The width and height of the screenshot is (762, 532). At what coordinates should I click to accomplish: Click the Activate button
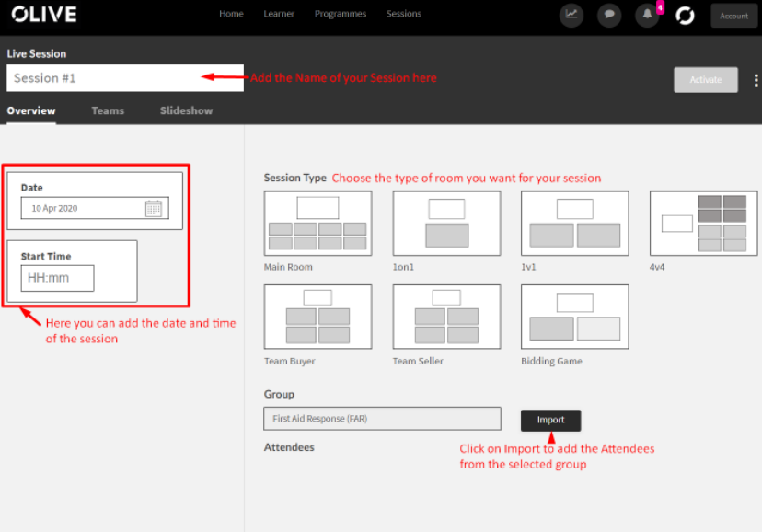click(705, 80)
